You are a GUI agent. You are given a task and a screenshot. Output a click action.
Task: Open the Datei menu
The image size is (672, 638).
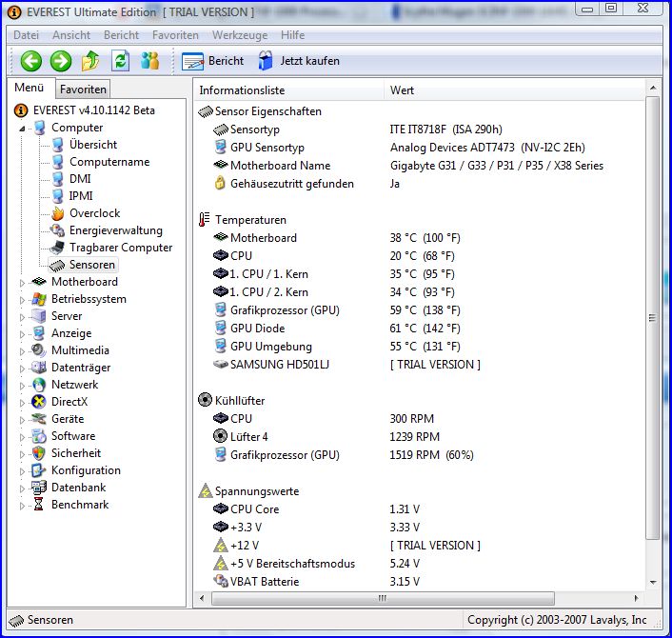[26, 35]
